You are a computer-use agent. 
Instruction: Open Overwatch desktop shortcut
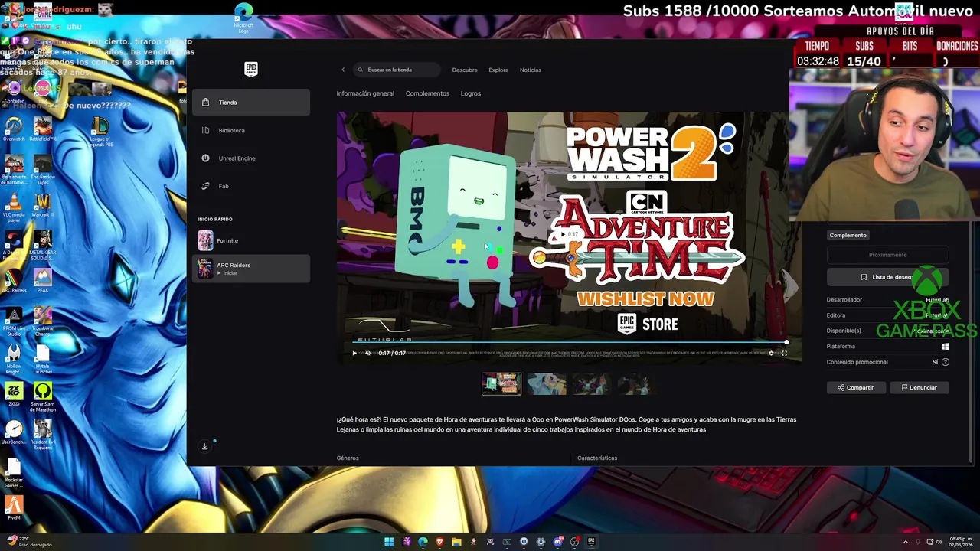(x=14, y=129)
